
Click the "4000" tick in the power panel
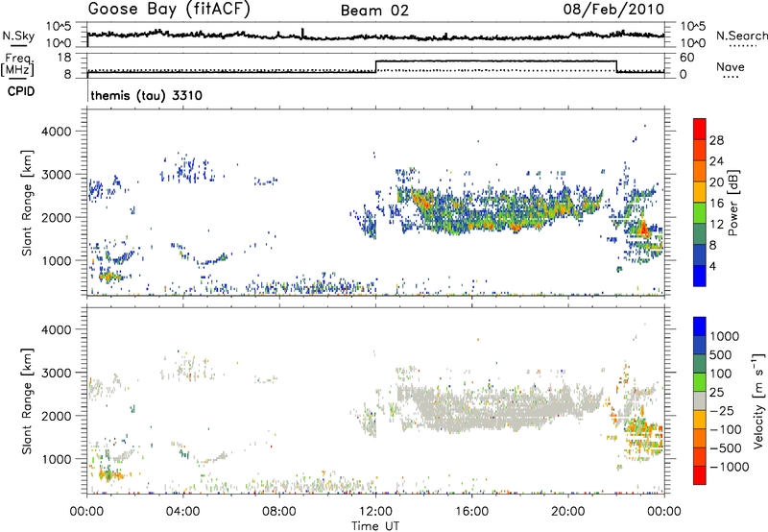click(x=56, y=132)
